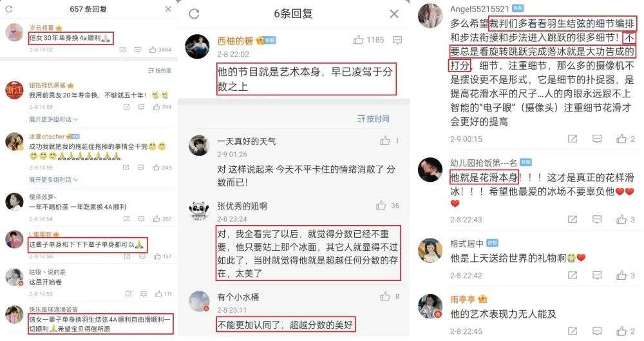Like the top comment with 3464 likes
Viewport: 644px width, 341px height.
tap(153, 50)
